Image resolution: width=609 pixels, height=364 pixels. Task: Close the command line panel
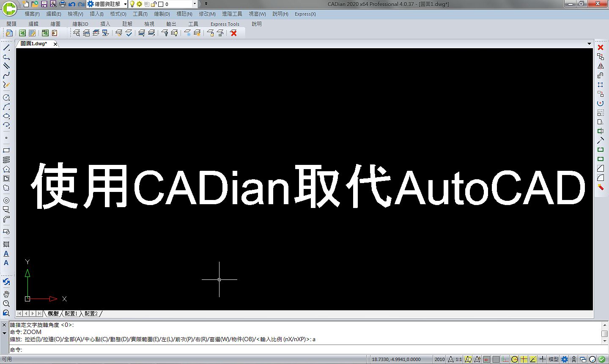tap(5, 325)
